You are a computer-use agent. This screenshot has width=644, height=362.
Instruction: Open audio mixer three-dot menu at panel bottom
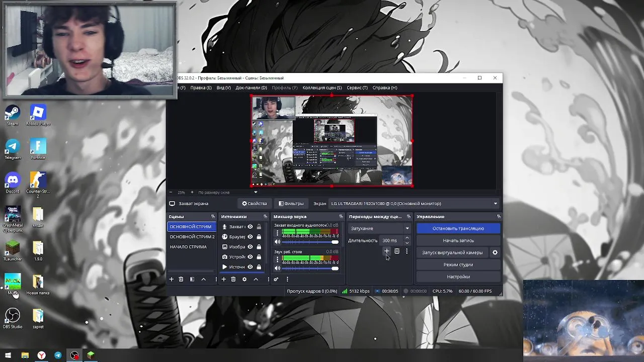pyautogui.click(x=287, y=279)
